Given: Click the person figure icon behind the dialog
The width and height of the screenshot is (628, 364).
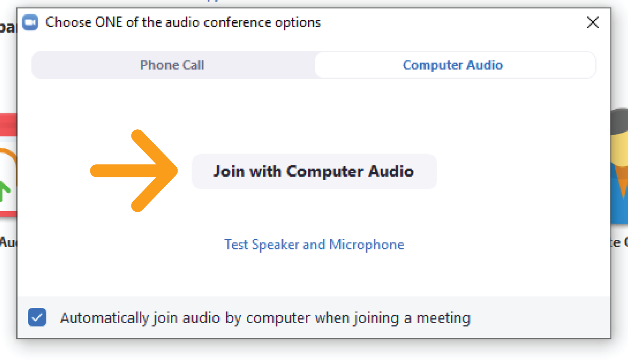Looking at the screenshot, I should 619,167.
